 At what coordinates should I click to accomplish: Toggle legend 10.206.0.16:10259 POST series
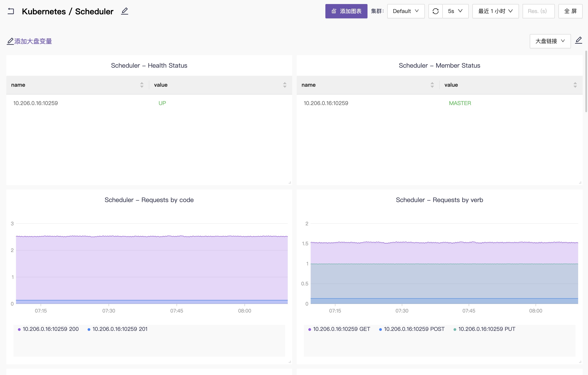click(x=412, y=329)
